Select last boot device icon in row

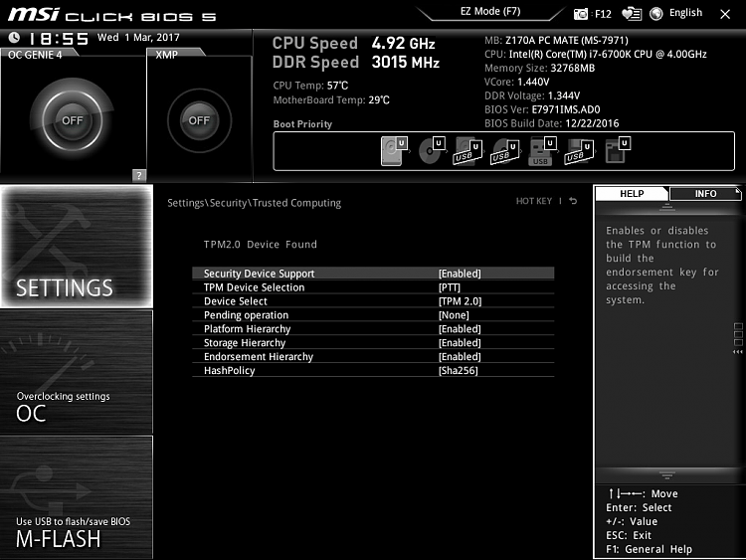617,151
